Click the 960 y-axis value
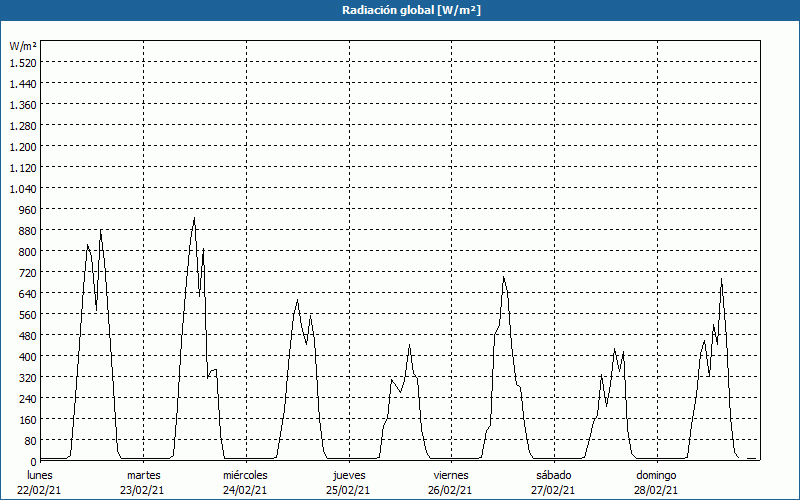Screen dimensions: 800x500 click(28, 210)
